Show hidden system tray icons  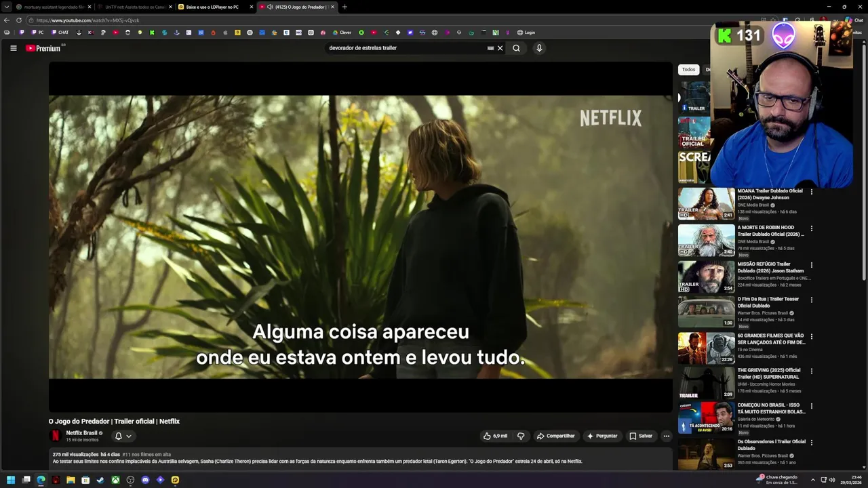(x=812, y=480)
